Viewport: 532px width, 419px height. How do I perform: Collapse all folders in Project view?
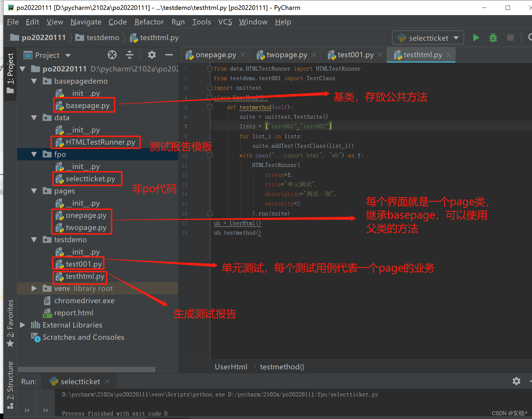[129, 55]
